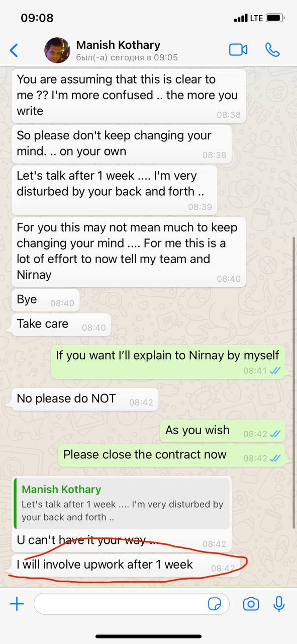
Task: Tap the back arrow to chat list
Action: [x=14, y=50]
